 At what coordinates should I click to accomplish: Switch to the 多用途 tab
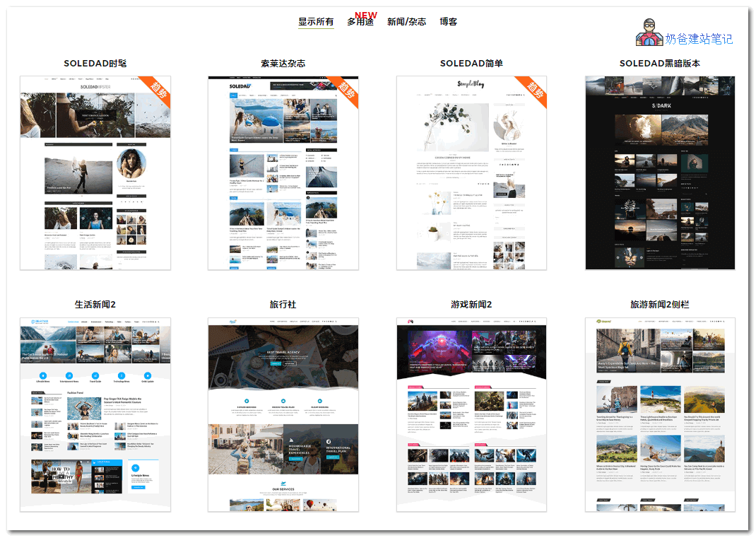point(360,23)
